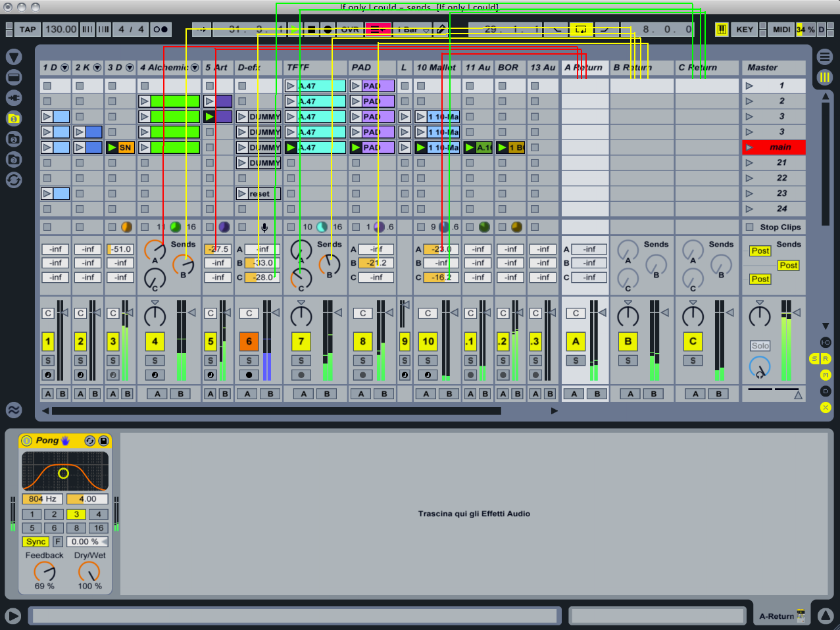Toggle the OVR overdub switch
The image size is (840, 630).
[350, 30]
